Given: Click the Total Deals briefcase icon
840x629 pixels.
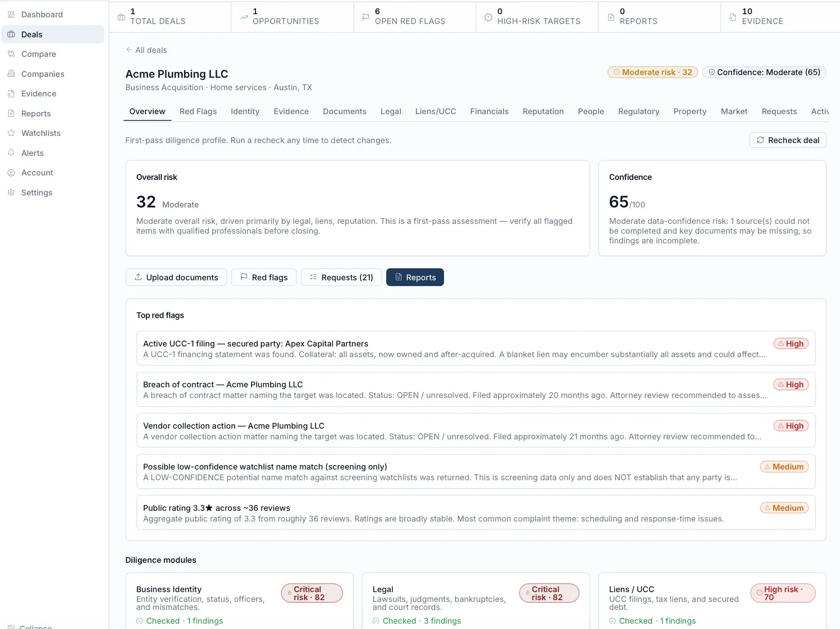Looking at the screenshot, I should tap(121, 17).
